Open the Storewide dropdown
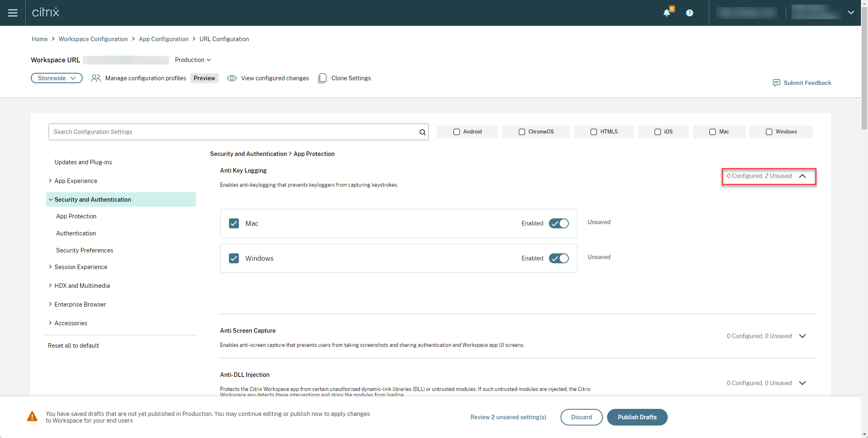This screenshot has width=868, height=438. (x=57, y=78)
